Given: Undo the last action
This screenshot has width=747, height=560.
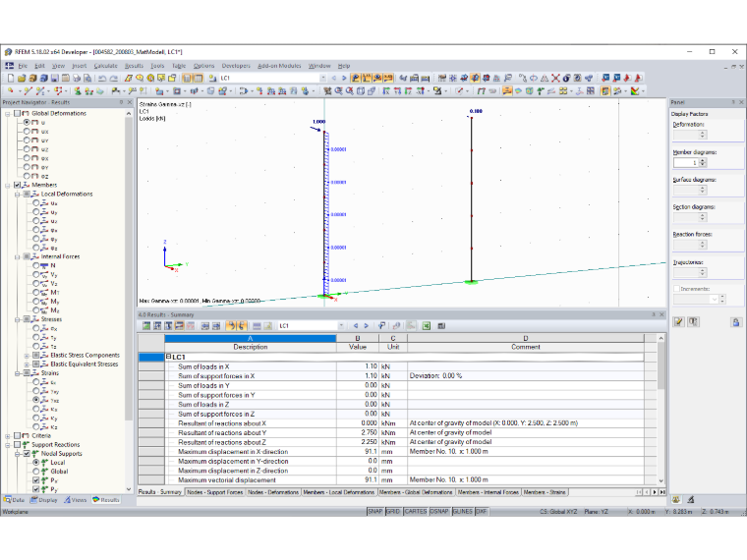Looking at the screenshot, I should 102,78.
